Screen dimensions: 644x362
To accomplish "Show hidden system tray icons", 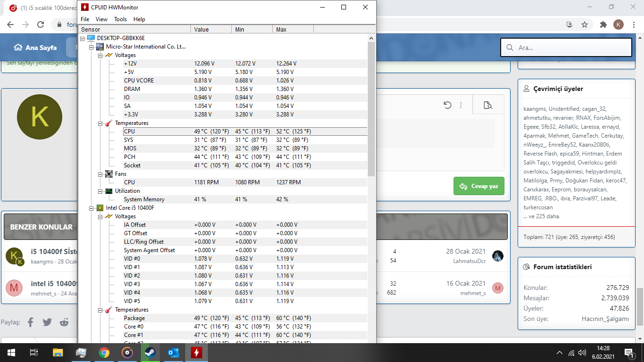I will [x=560, y=353].
